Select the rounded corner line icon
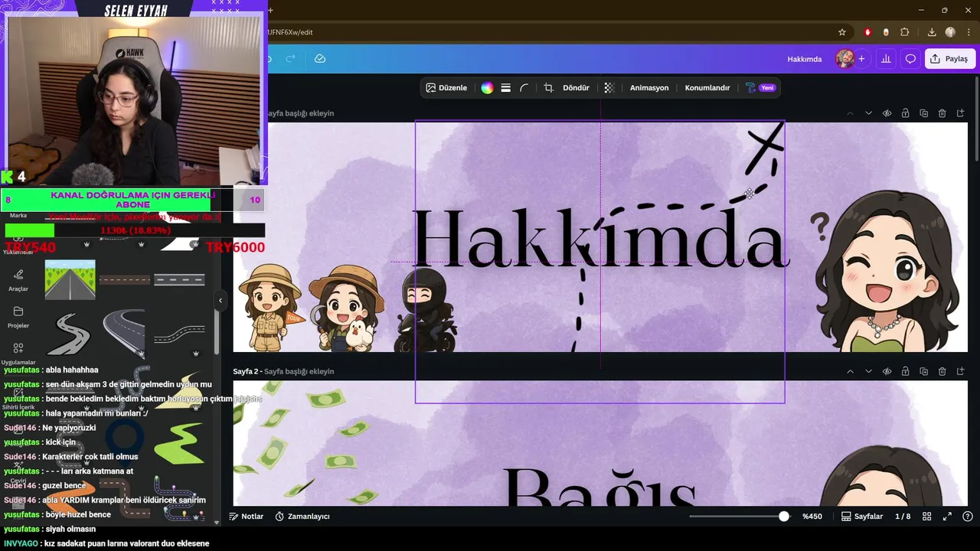Image resolution: width=980 pixels, height=551 pixels. point(524,88)
